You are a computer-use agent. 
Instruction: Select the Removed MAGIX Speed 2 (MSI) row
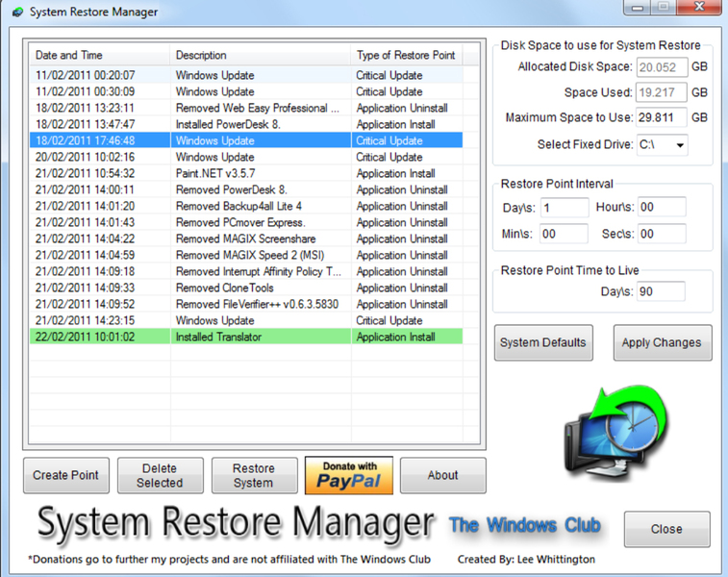click(x=246, y=255)
